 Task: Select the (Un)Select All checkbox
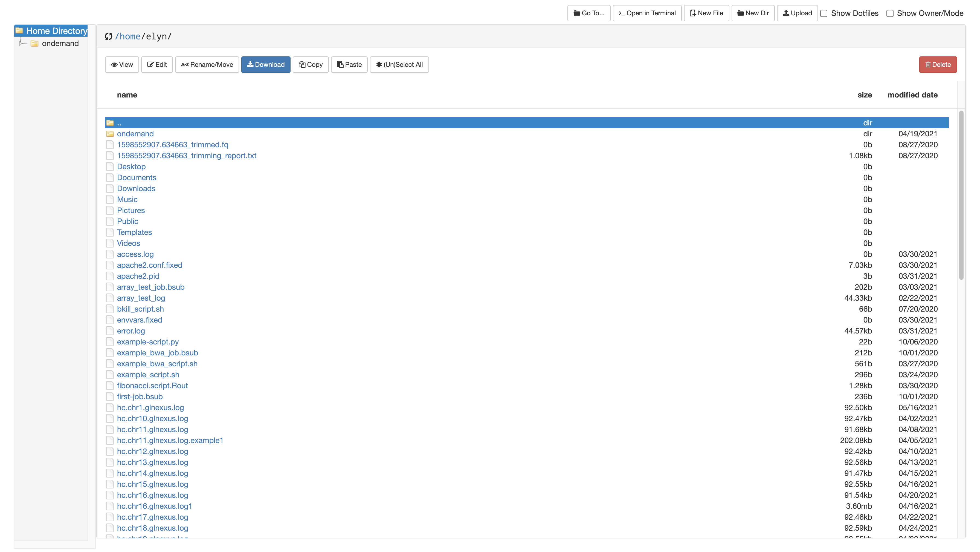pos(399,64)
